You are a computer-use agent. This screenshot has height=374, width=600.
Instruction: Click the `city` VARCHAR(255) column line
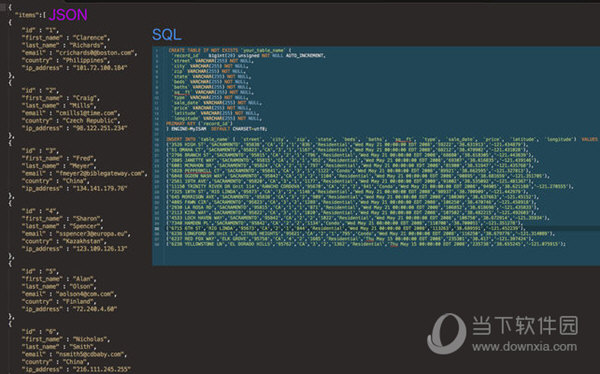(210, 66)
